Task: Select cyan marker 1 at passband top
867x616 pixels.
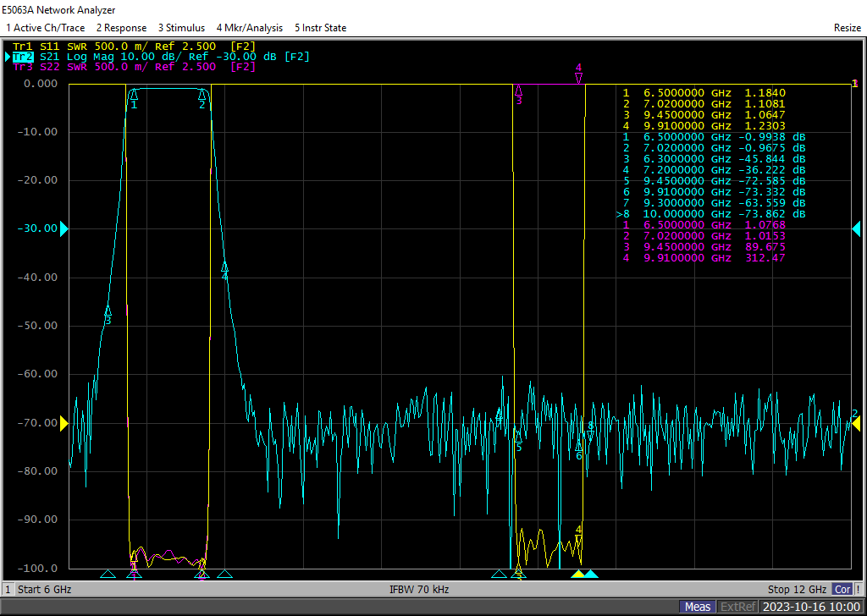Action: 134,96
